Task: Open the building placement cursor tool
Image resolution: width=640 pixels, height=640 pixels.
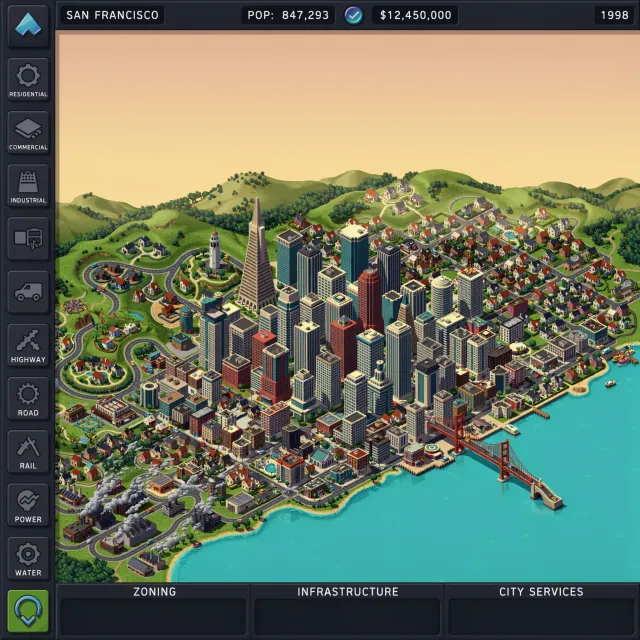Action: [28, 238]
